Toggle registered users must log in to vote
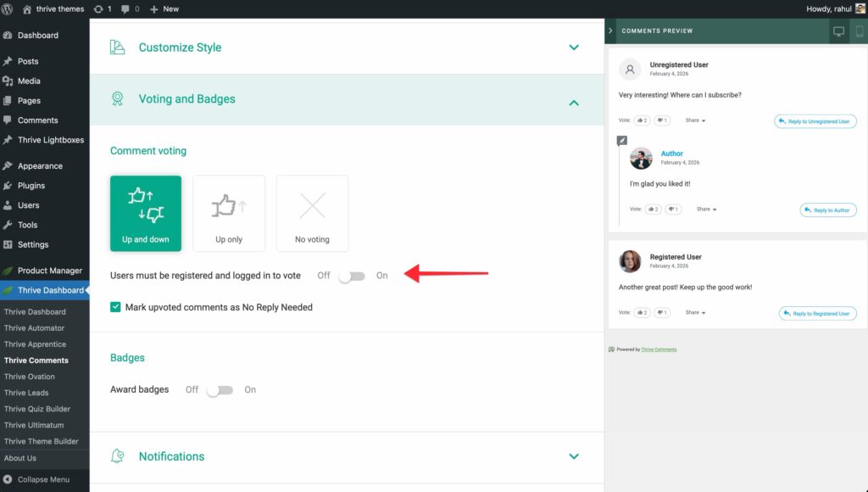 [x=351, y=276]
